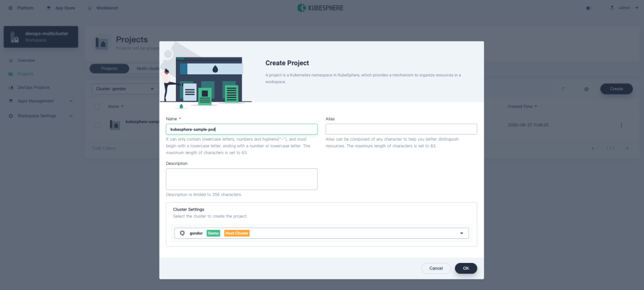This screenshot has width=644, height=290.
Task: Open the documentation icon beside admin
Action: (589, 8)
